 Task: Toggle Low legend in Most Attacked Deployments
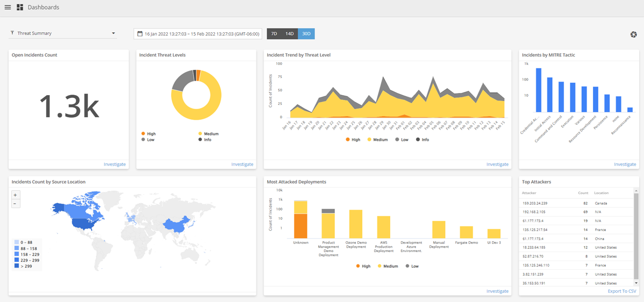412,266
